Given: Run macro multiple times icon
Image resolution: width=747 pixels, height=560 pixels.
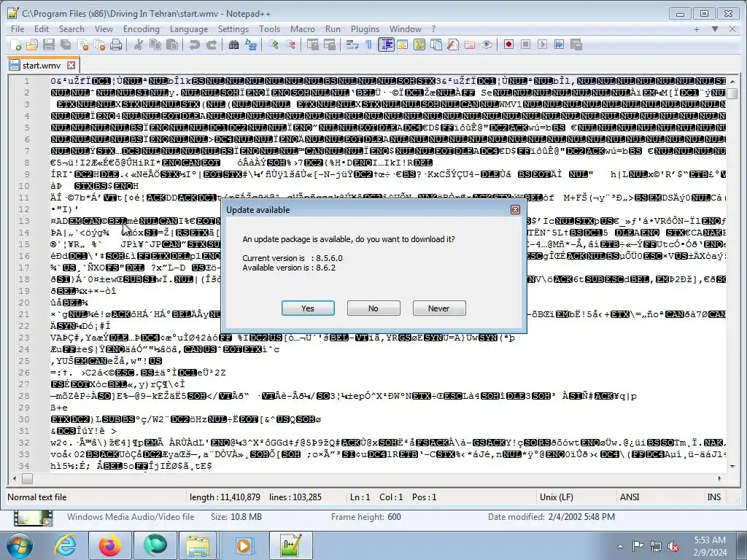Looking at the screenshot, I should click(x=560, y=44).
